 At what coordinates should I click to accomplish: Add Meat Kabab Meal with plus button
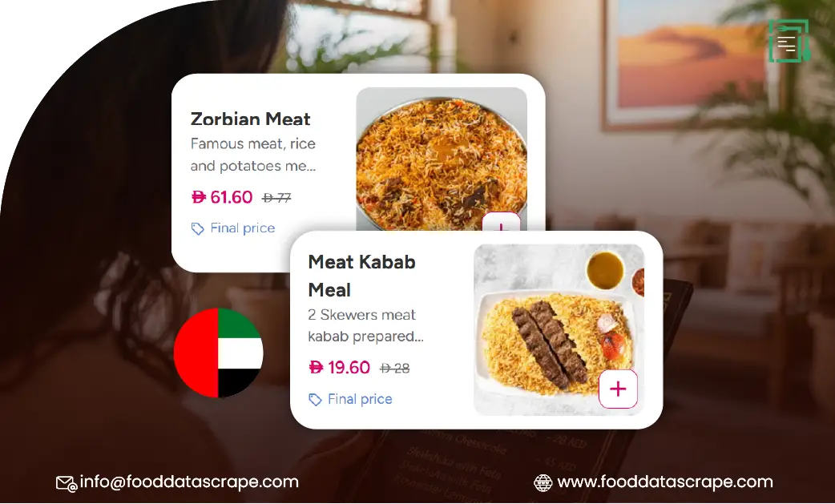click(618, 389)
